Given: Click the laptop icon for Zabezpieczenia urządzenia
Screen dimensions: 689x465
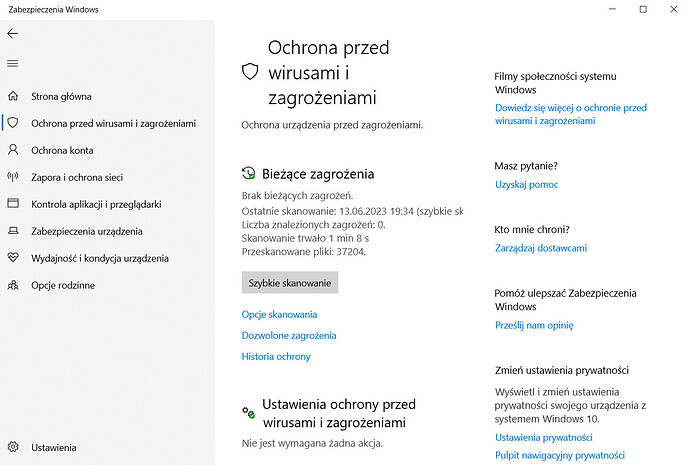Looking at the screenshot, I should tap(13, 231).
